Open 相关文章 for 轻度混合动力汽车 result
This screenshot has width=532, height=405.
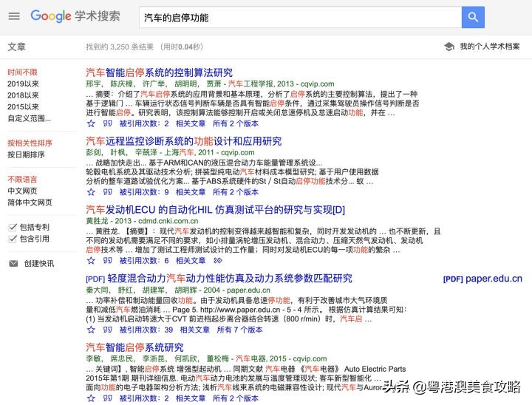pos(195,330)
